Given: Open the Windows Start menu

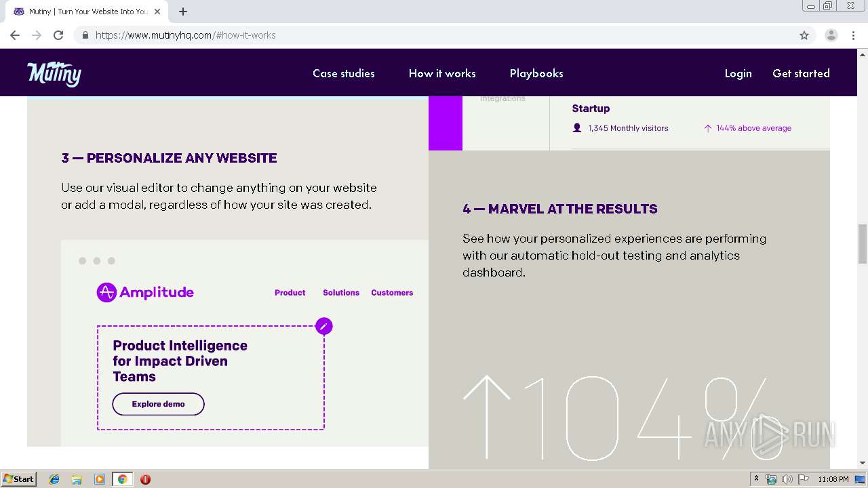Looking at the screenshot, I should [x=18, y=479].
